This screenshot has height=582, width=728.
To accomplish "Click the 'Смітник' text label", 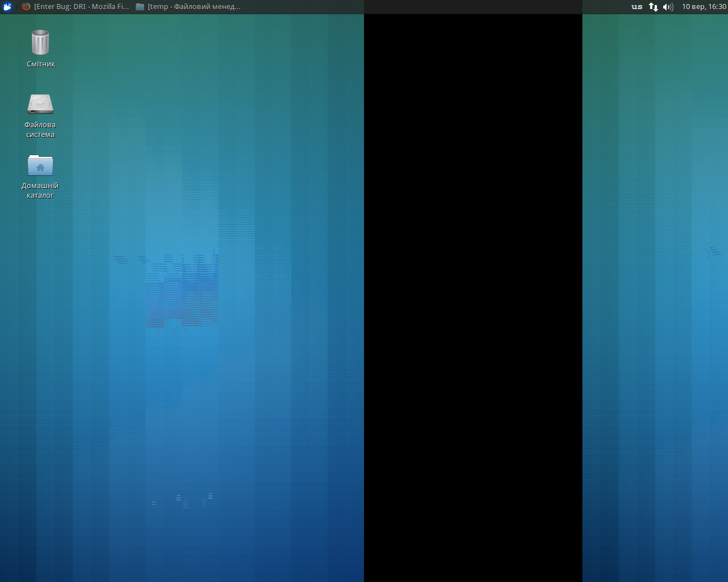I will (40, 64).
